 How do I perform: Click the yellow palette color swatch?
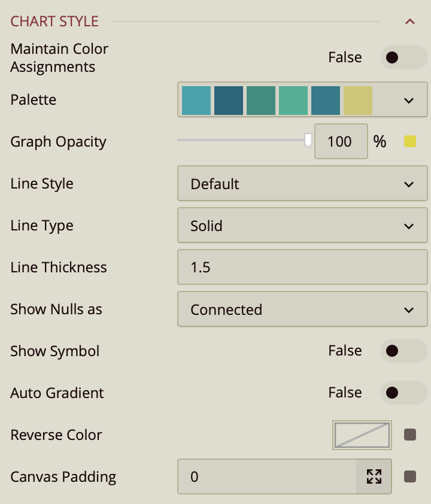point(357,100)
